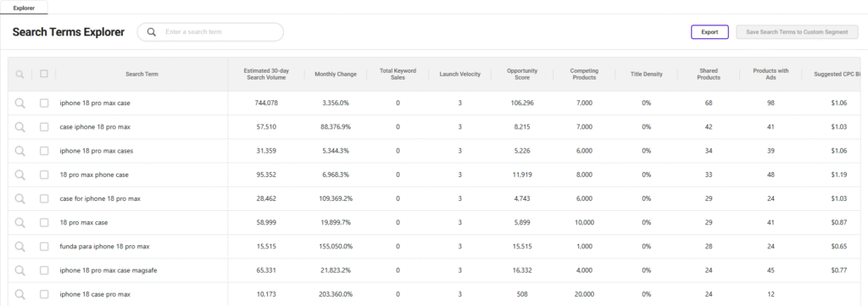
Task: Check the box for 'case iphone 18 pro max'
Action: pos(44,126)
